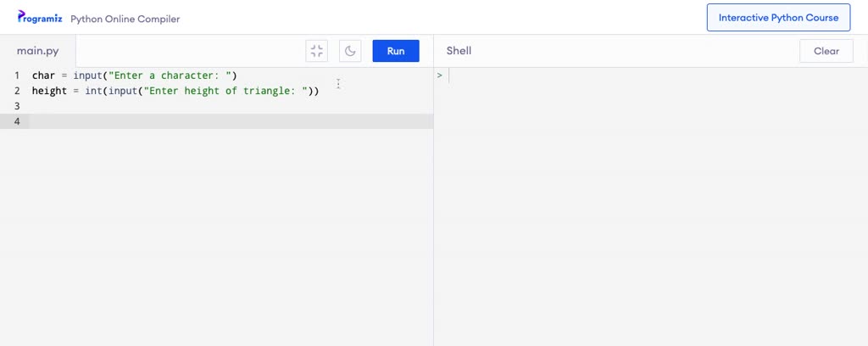
Task: Click the height variable on line 2
Action: (x=49, y=91)
